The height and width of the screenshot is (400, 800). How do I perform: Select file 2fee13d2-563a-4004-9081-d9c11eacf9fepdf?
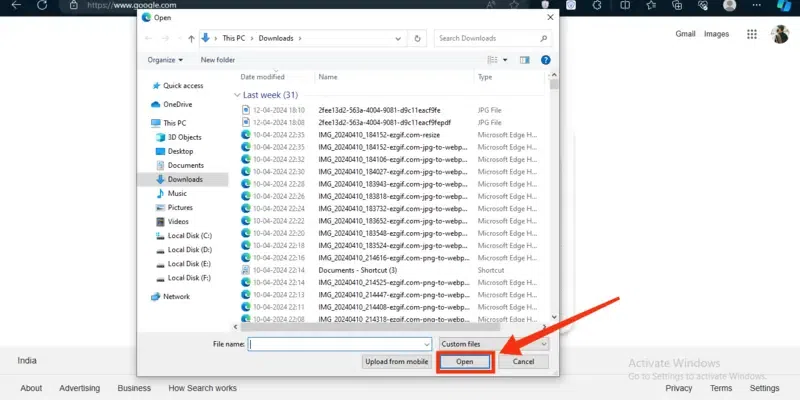pyautogui.click(x=390, y=122)
